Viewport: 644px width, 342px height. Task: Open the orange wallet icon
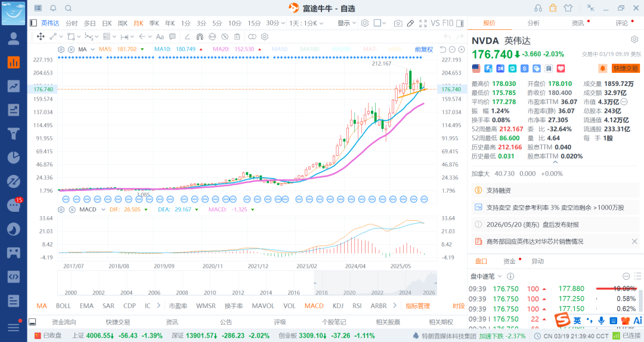coord(553,8)
